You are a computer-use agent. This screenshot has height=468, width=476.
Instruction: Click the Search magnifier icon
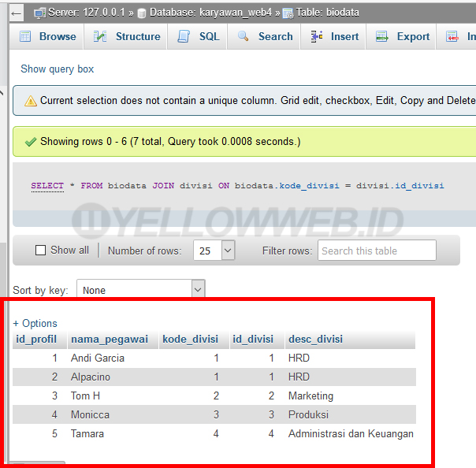point(243,36)
